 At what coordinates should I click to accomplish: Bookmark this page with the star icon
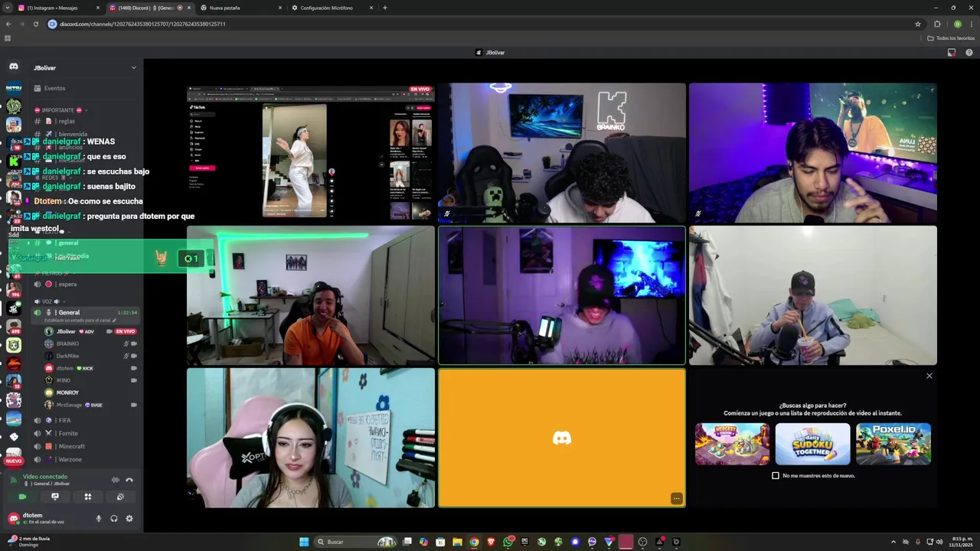[918, 24]
